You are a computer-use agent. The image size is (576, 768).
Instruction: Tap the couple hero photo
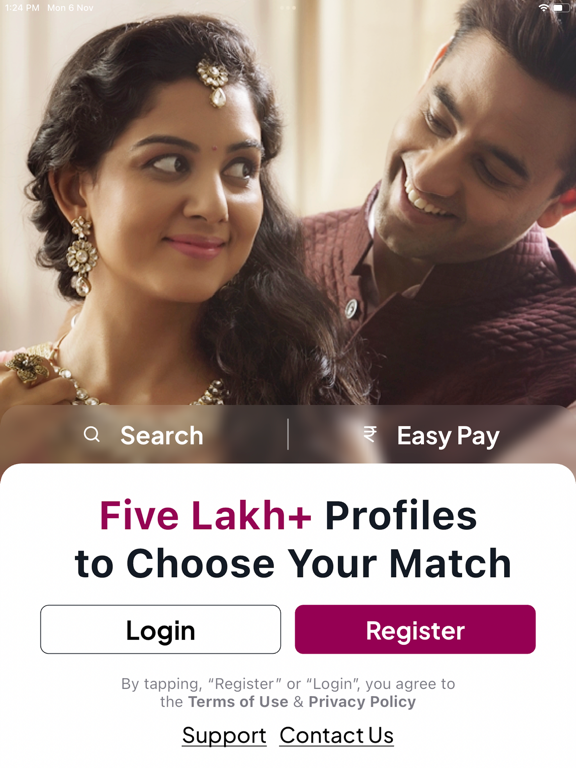pos(288,206)
